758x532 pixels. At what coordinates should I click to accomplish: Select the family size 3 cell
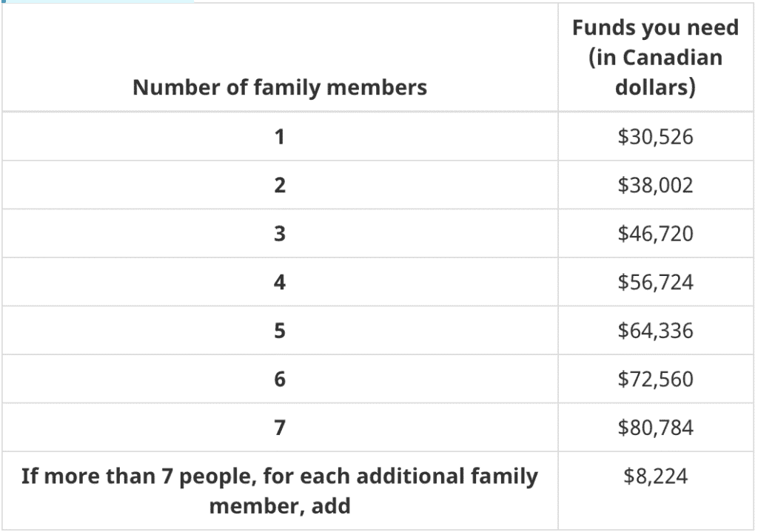[280, 234]
